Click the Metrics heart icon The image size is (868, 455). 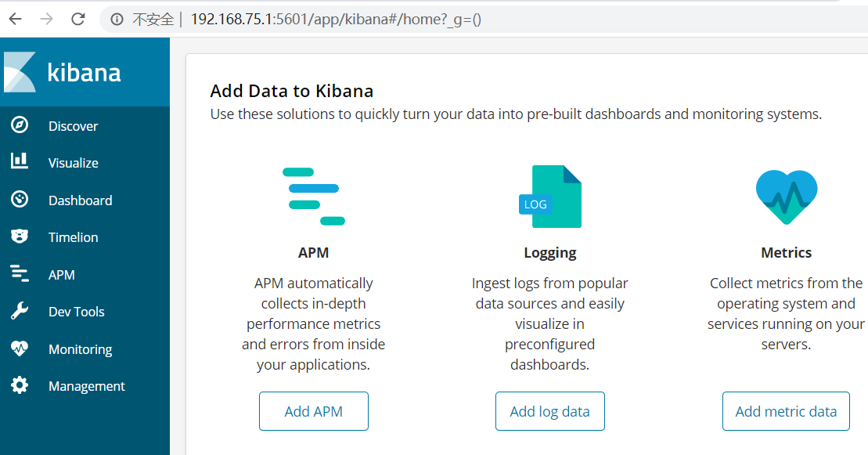786,196
